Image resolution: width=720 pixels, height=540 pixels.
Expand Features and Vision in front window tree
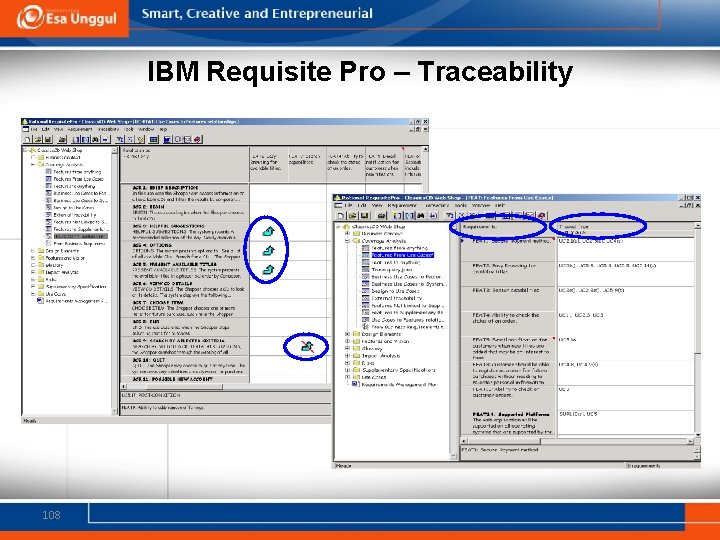347,341
